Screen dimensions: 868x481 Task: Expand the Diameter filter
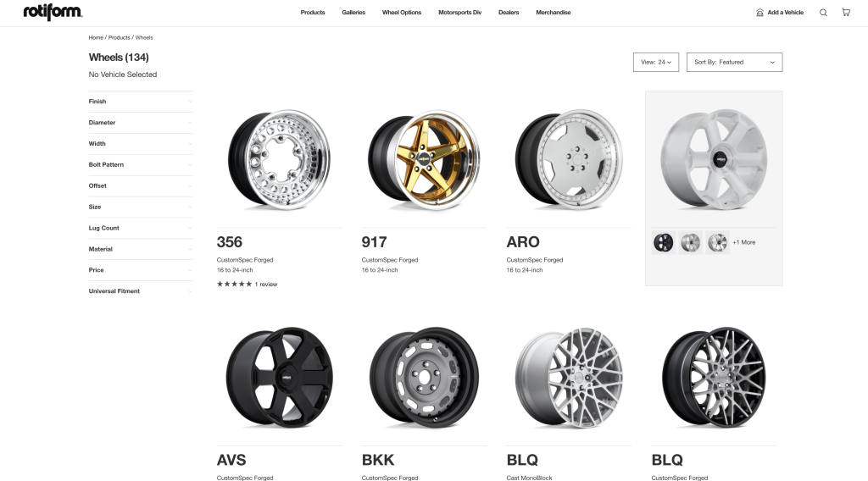click(141, 122)
